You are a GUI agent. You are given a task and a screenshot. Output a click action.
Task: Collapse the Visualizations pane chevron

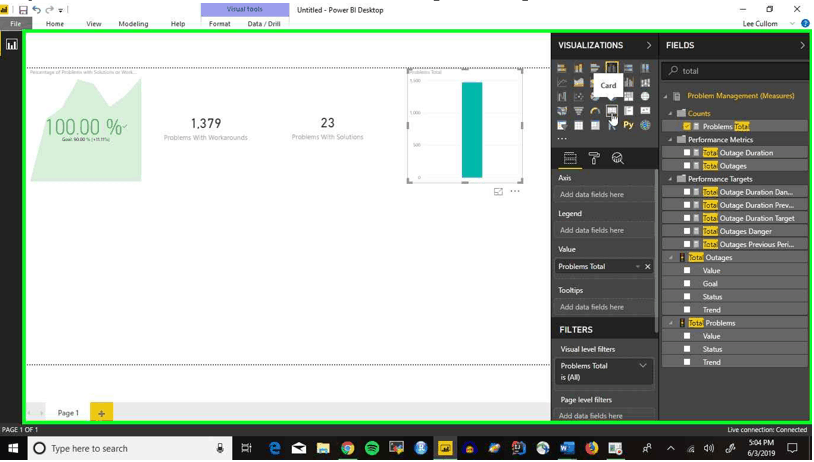click(648, 45)
